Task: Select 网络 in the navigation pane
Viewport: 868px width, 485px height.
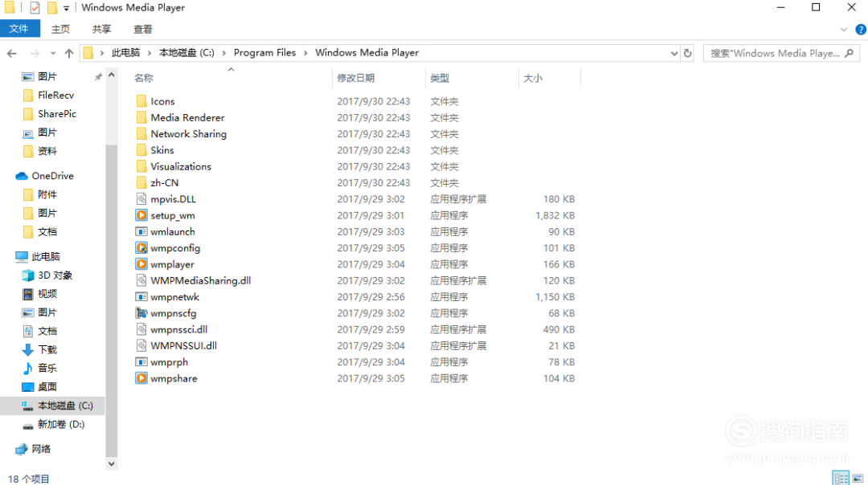Action: tap(41, 449)
